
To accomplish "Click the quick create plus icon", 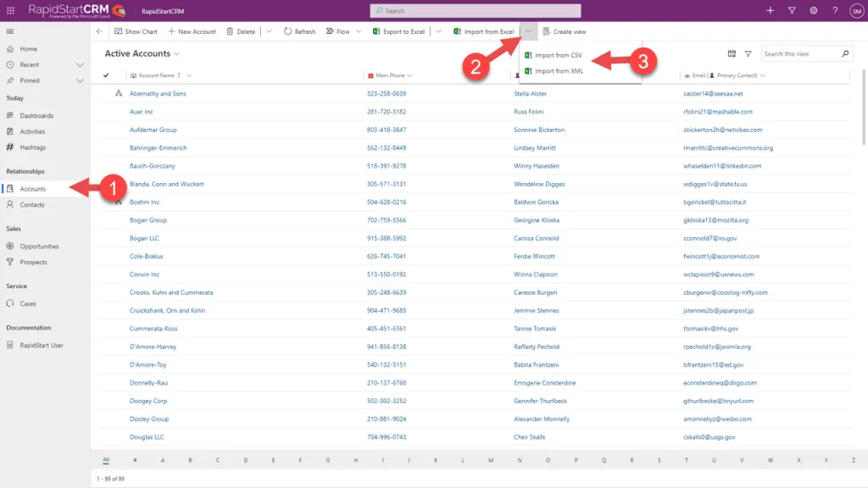I will tap(769, 10).
